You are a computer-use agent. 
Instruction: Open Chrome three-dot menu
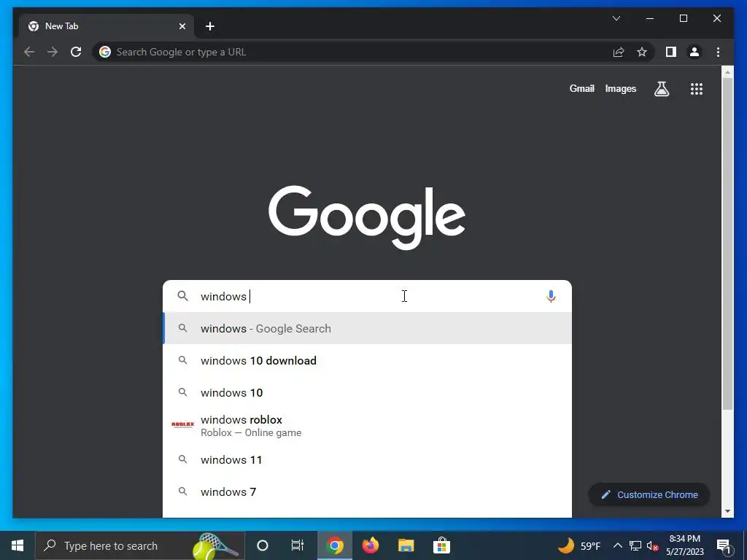718,52
